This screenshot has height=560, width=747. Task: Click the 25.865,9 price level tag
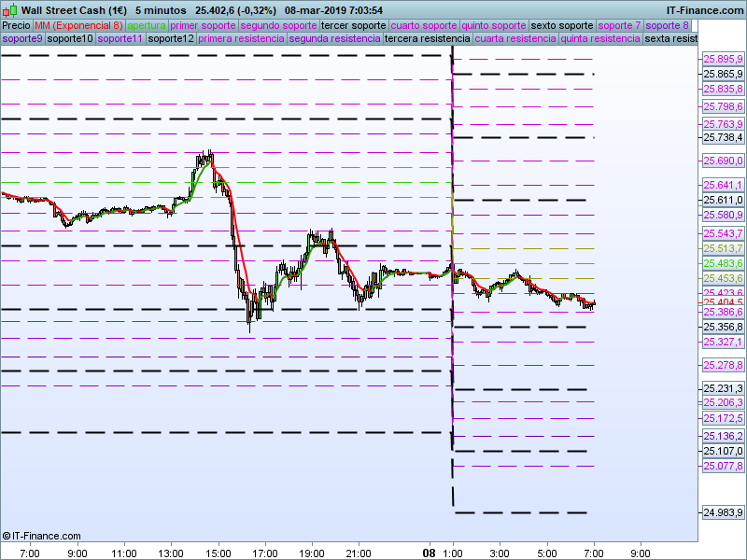(723, 74)
